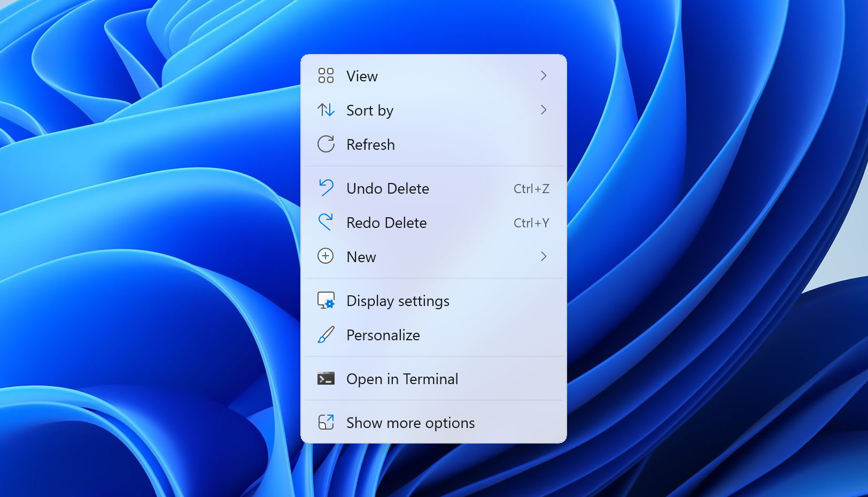
Task: Click the Ctrl+Z shortcut hint
Action: (531, 189)
